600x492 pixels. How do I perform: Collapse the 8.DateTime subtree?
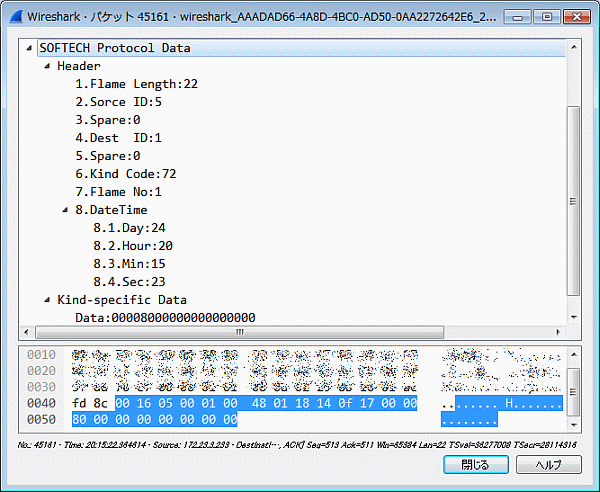coord(66,210)
